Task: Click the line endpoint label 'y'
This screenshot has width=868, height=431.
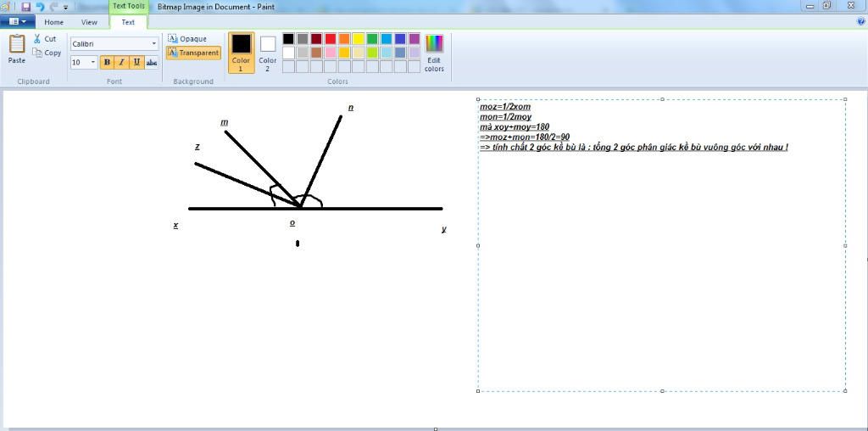Action: (x=444, y=229)
